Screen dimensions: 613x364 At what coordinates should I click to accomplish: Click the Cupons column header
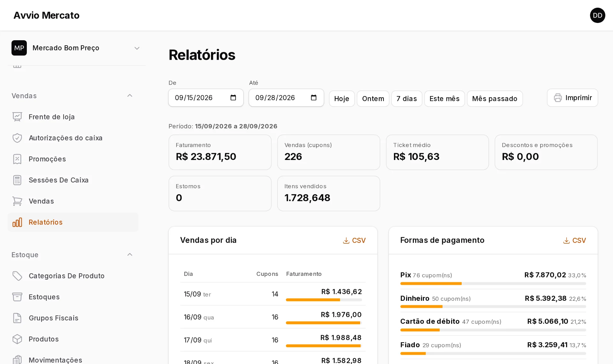click(x=267, y=274)
